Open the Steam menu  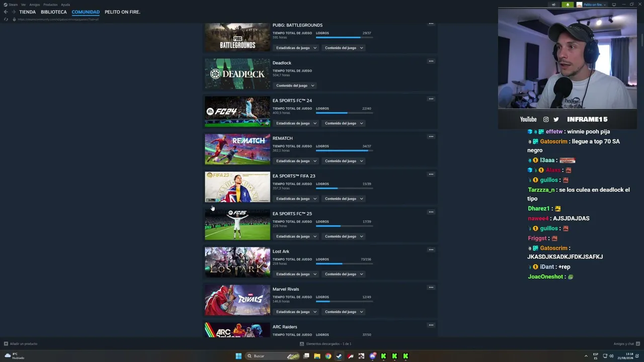[x=11, y=5]
